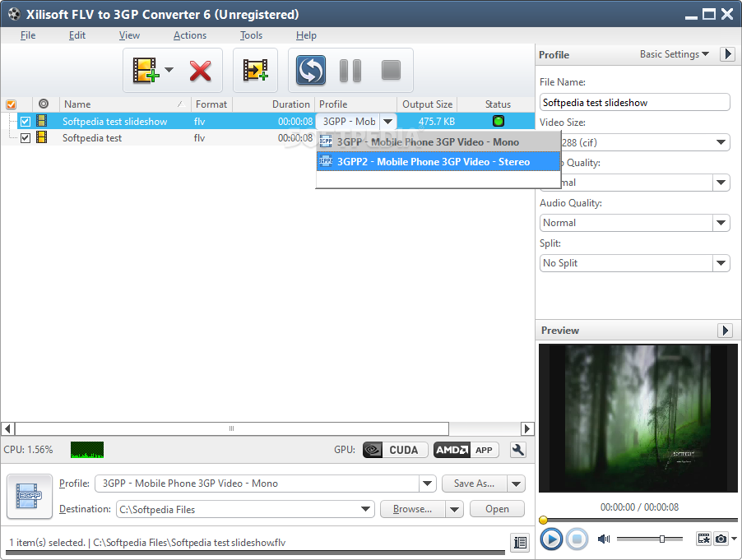Stop the conversion
Image resolution: width=742 pixels, height=560 pixels.
[x=391, y=70]
